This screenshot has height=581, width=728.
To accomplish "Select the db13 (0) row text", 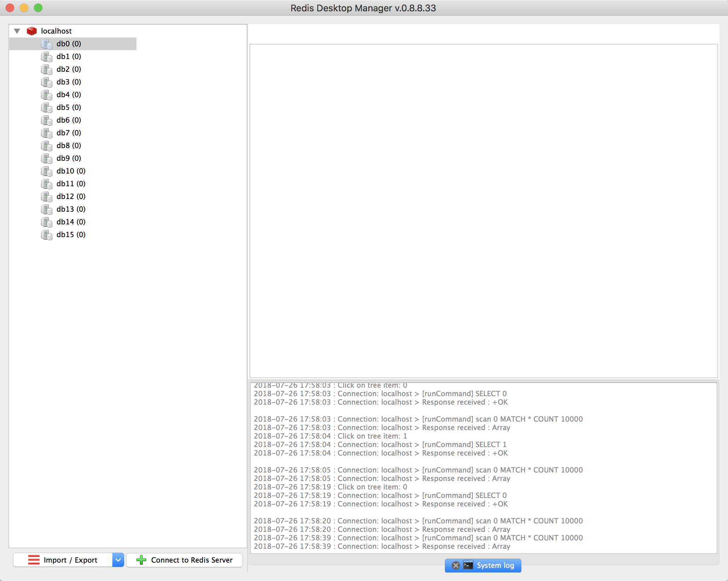I will pos(71,209).
